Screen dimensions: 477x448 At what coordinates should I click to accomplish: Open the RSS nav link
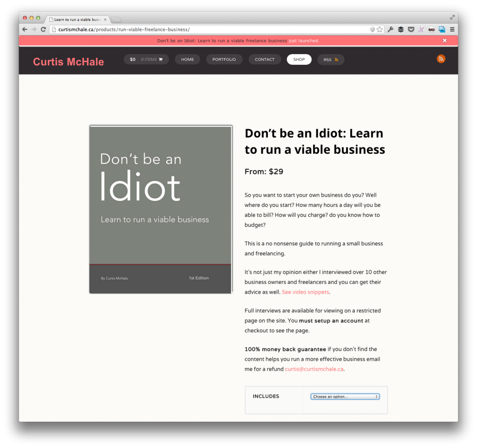(x=331, y=60)
